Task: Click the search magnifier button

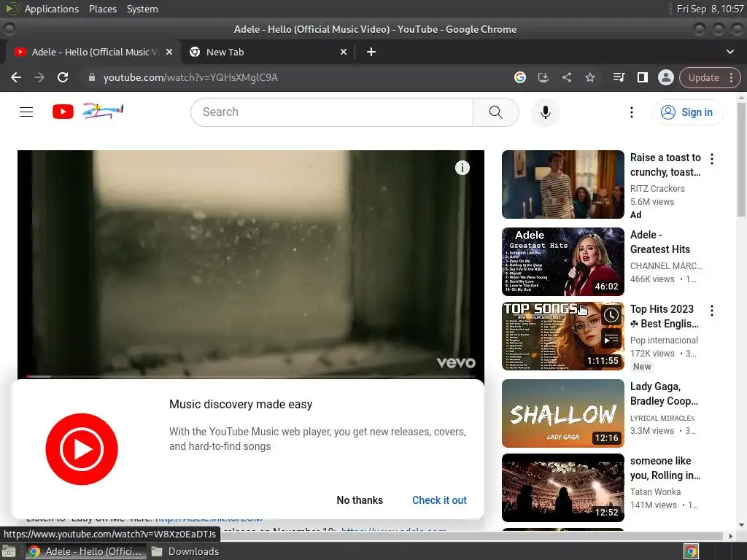Action: click(495, 112)
